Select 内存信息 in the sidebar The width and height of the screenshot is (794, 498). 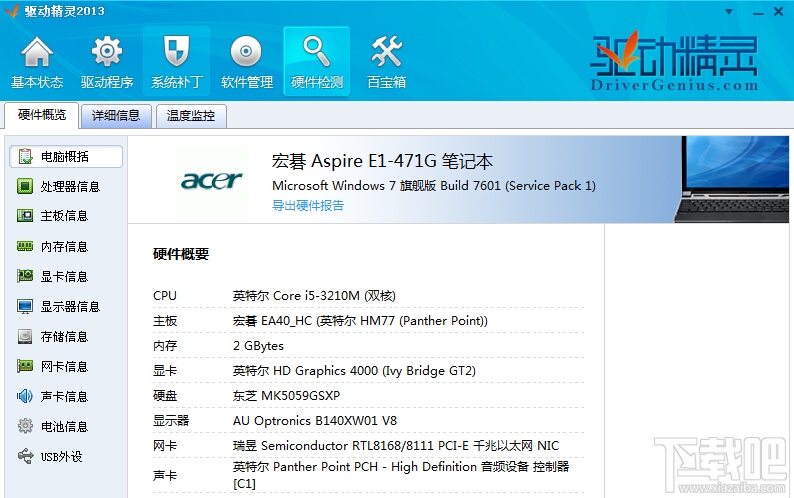[x=66, y=246]
